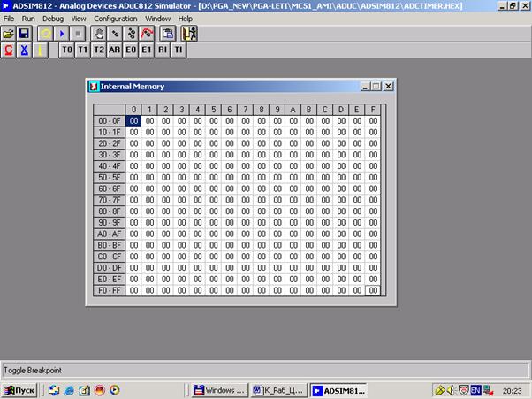Viewport: 532px width, 399px height.
Task: Click the red C toolbar icon
Action: [9, 50]
